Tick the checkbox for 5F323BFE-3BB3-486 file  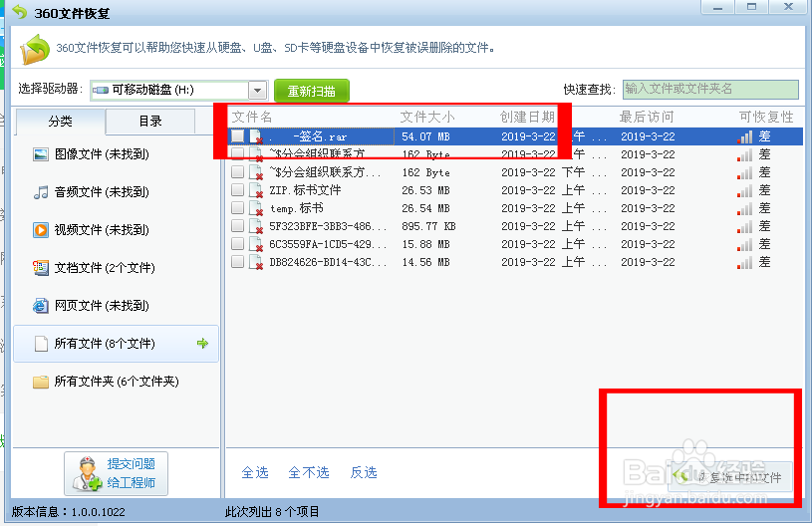(x=237, y=226)
